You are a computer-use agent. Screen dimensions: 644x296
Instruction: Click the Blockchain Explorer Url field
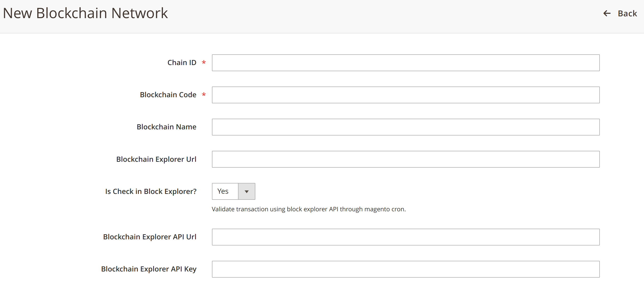[x=406, y=159]
